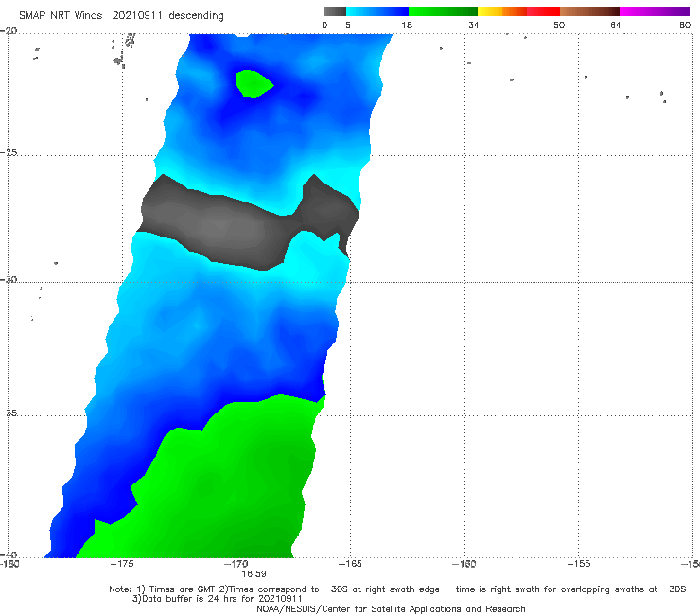Click the green segment of the color bar

pos(443,11)
